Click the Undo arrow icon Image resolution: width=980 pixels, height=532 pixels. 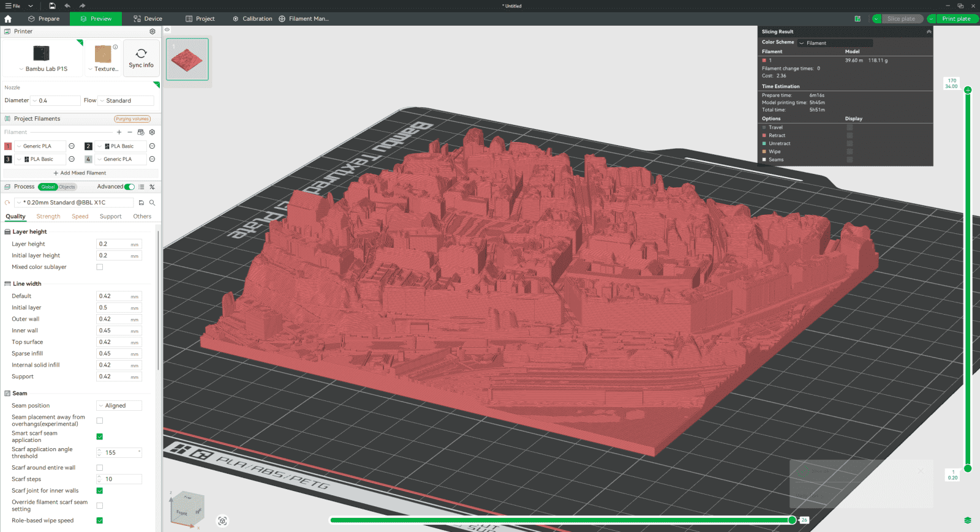click(67, 6)
